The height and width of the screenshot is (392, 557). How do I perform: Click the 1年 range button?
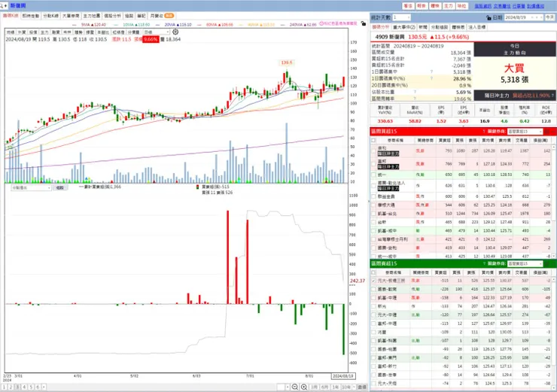coord(336,387)
